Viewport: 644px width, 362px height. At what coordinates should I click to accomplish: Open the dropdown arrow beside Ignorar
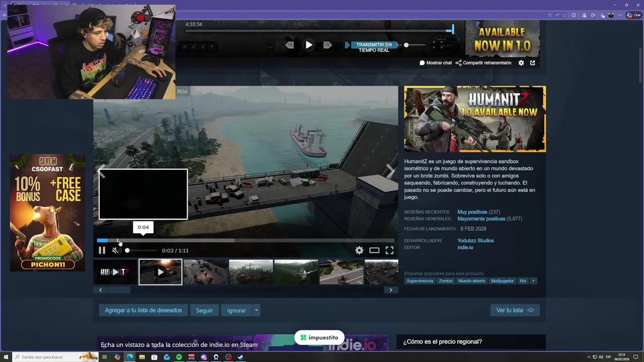point(256,310)
